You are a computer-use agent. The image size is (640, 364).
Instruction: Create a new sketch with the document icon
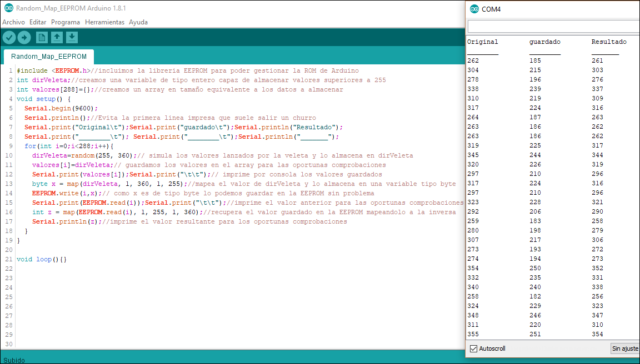coord(42,37)
